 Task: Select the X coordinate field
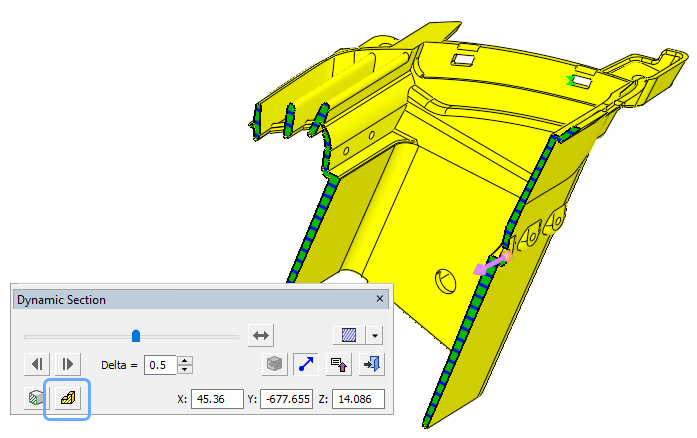click(x=217, y=399)
